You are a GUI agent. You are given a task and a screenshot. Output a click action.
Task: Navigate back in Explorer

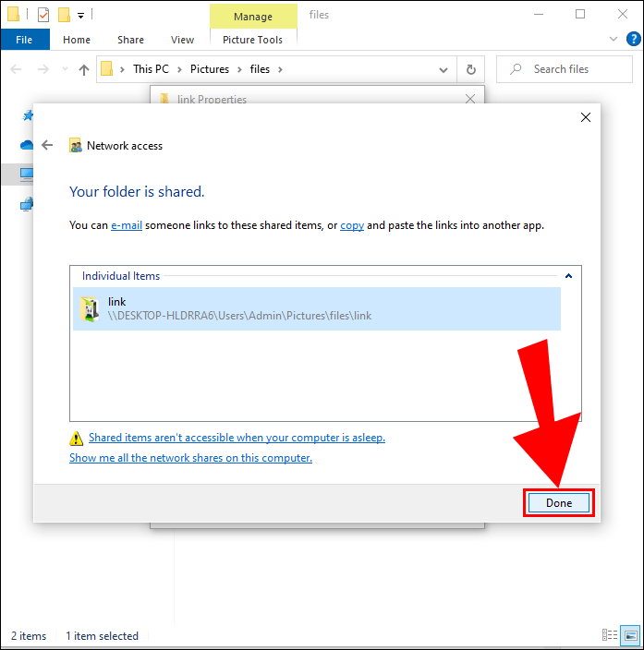(x=16, y=69)
